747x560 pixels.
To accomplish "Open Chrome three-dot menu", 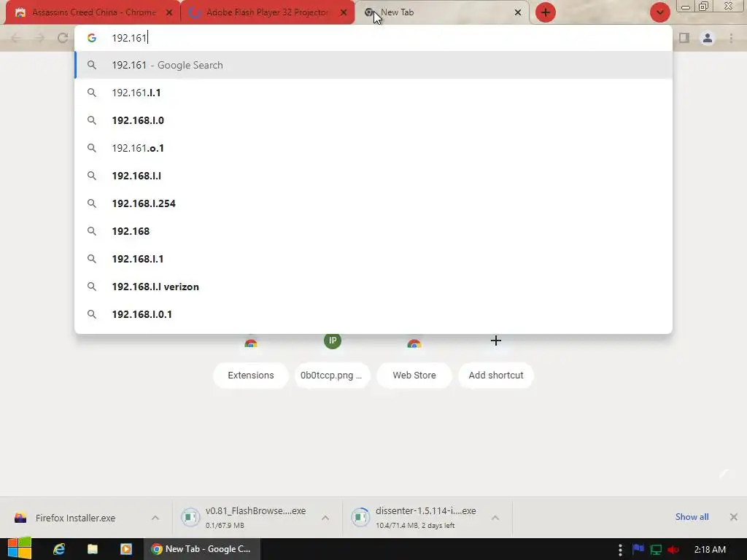I will (731, 38).
